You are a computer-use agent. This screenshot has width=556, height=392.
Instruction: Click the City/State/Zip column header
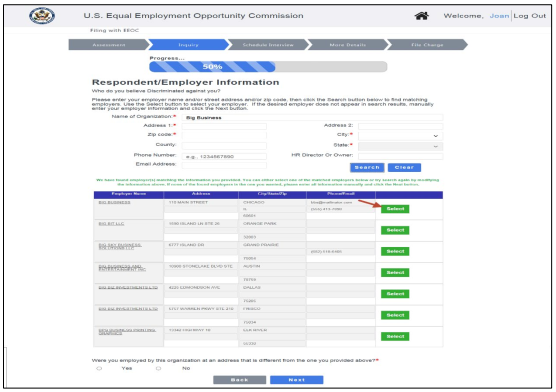click(x=272, y=194)
